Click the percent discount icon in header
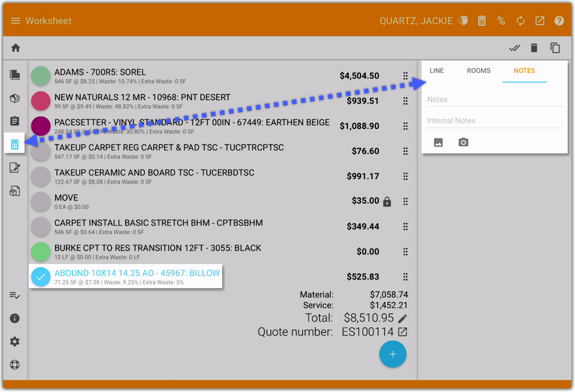 (x=501, y=21)
